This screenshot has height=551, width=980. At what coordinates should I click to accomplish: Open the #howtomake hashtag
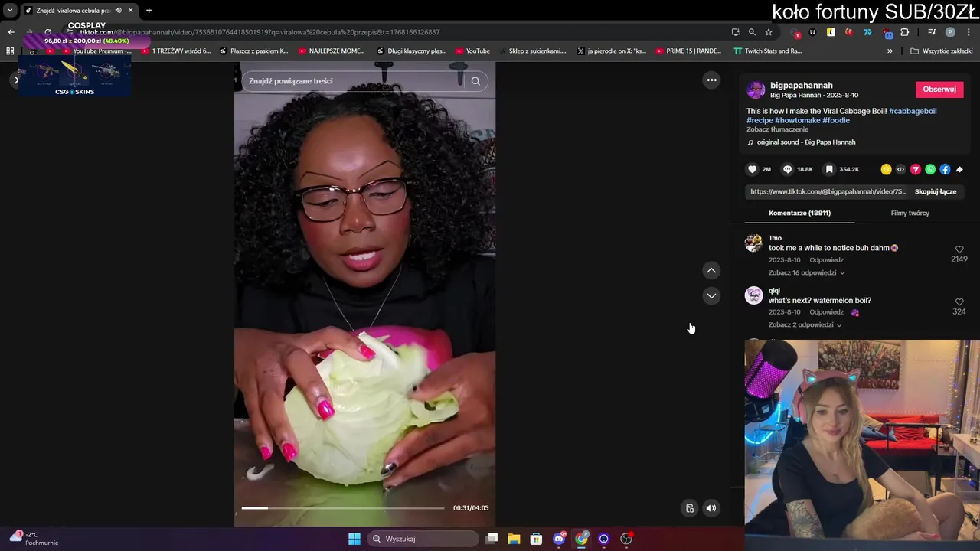tap(798, 120)
